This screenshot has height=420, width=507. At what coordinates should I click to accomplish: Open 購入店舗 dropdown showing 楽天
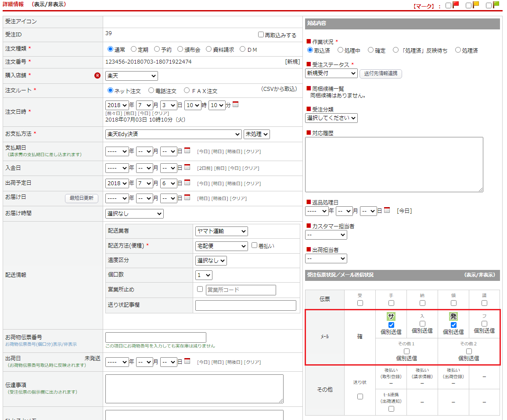coord(131,76)
